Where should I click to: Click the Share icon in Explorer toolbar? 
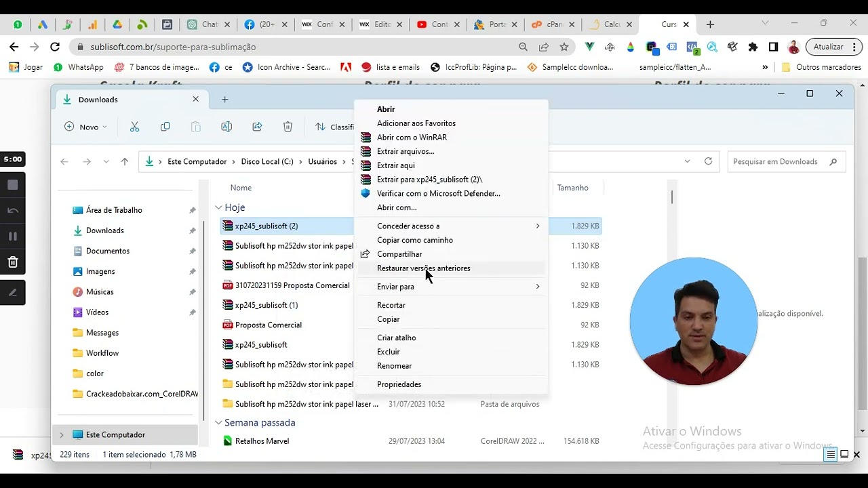[257, 127]
